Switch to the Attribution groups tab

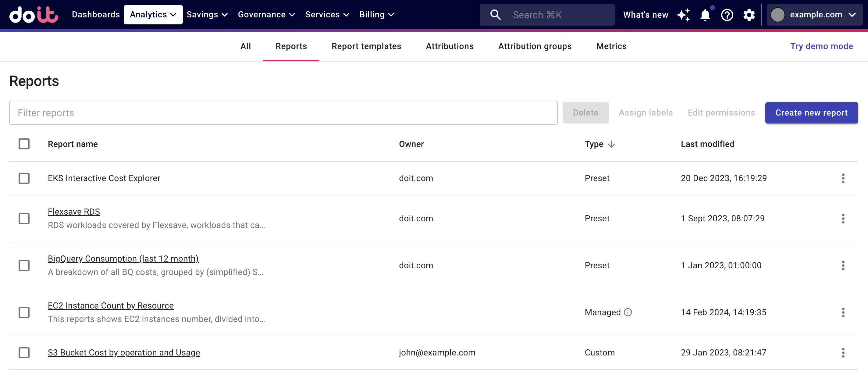click(535, 46)
